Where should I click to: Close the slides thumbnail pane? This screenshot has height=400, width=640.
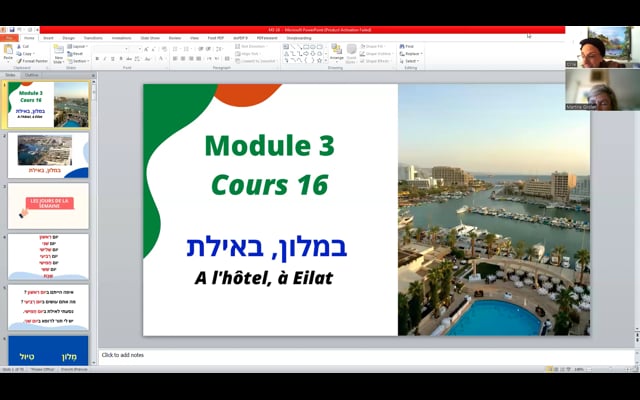pyautogui.click(x=93, y=76)
